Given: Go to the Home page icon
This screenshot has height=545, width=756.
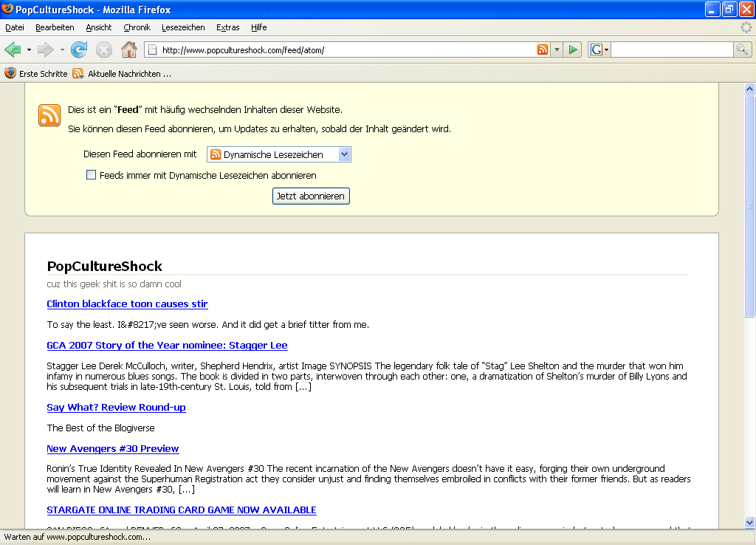Looking at the screenshot, I should 129,49.
